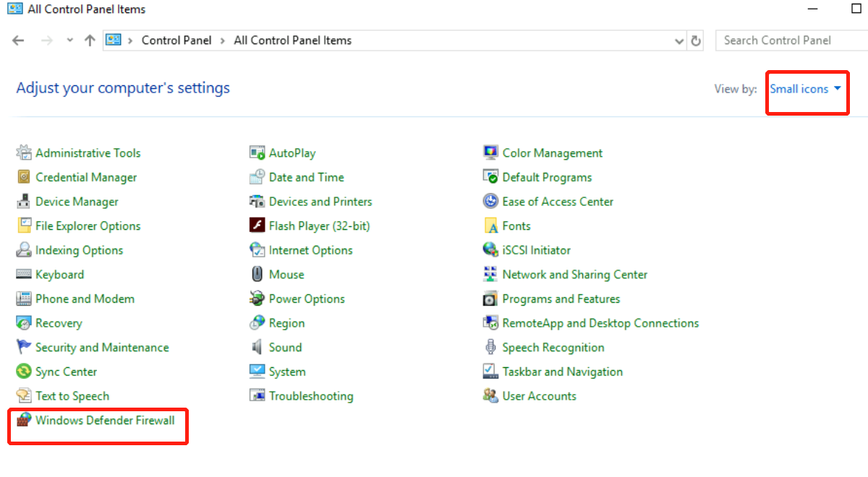Image resolution: width=868 pixels, height=477 pixels.
Task: Open Windows Defender Firewall icon
Action: (x=25, y=420)
